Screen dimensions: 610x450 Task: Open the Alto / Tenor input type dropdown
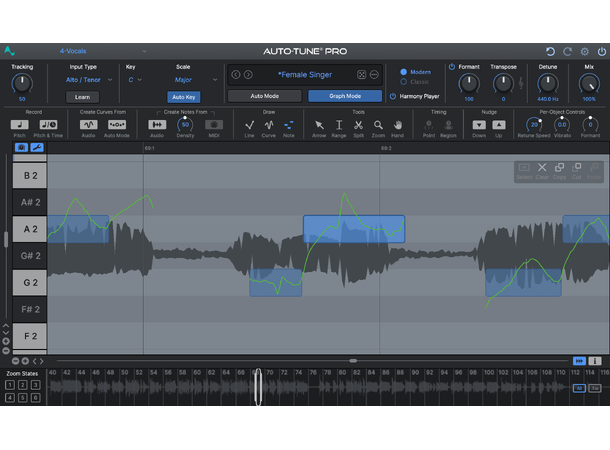tap(89, 80)
